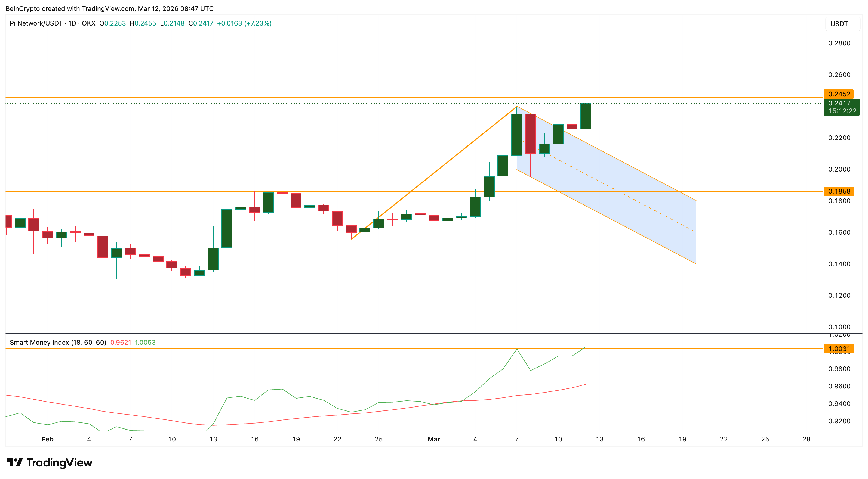Click the Smart Money Index indicator label
868x479 pixels.
click(x=58, y=342)
